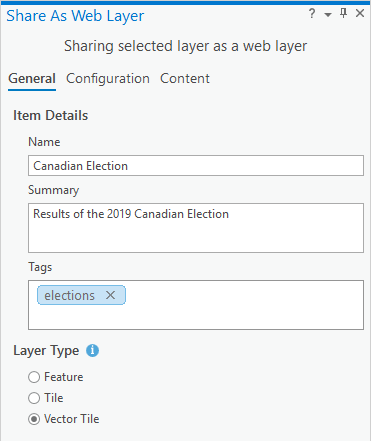Image resolution: width=371 pixels, height=441 pixels.
Task: Click inside the Summary text box
Action: click(196, 228)
